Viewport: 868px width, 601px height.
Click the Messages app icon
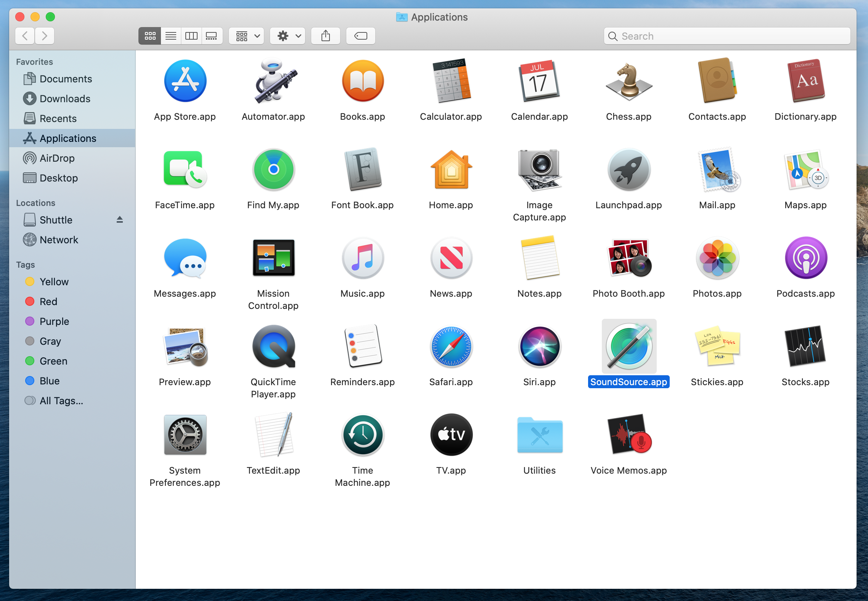185,258
